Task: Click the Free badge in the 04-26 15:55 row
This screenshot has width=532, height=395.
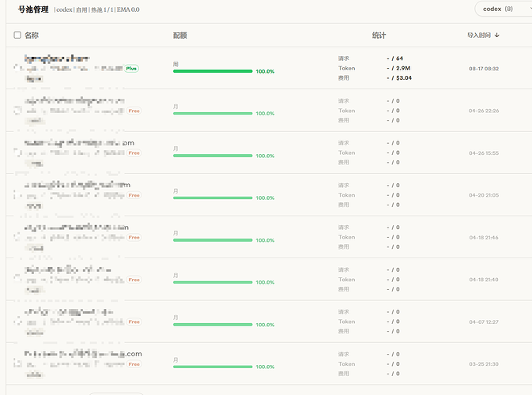Action: click(x=134, y=153)
